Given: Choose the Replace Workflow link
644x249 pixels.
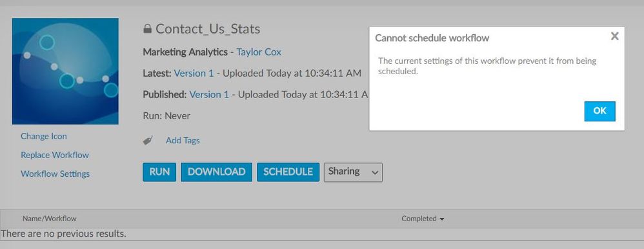Looking at the screenshot, I should (x=55, y=155).
